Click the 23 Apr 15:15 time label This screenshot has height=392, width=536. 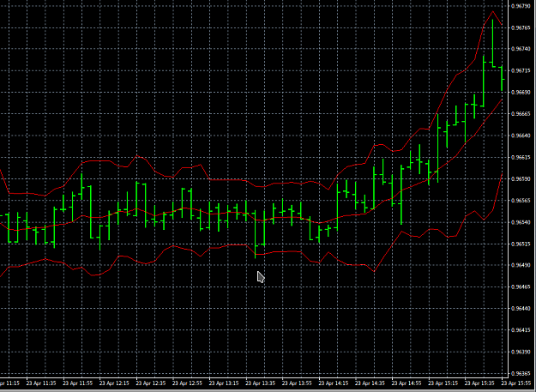[443, 383]
